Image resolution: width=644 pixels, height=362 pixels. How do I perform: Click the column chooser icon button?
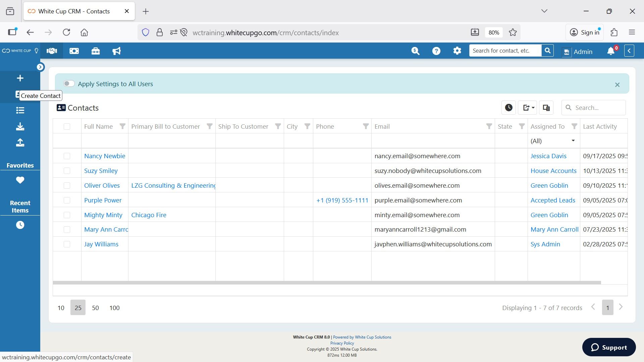coord(546,108)
